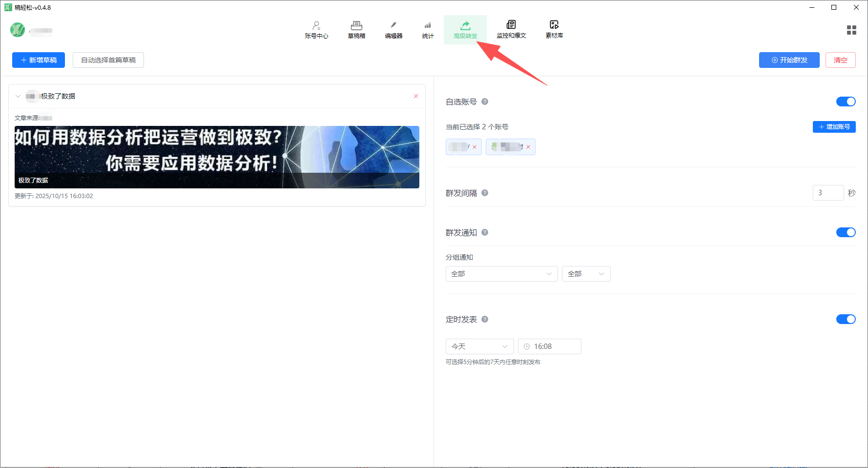This screenshot has height=468, width=868.
Task: Switch to the 高级转发 tab
Action: coord(465,29)
